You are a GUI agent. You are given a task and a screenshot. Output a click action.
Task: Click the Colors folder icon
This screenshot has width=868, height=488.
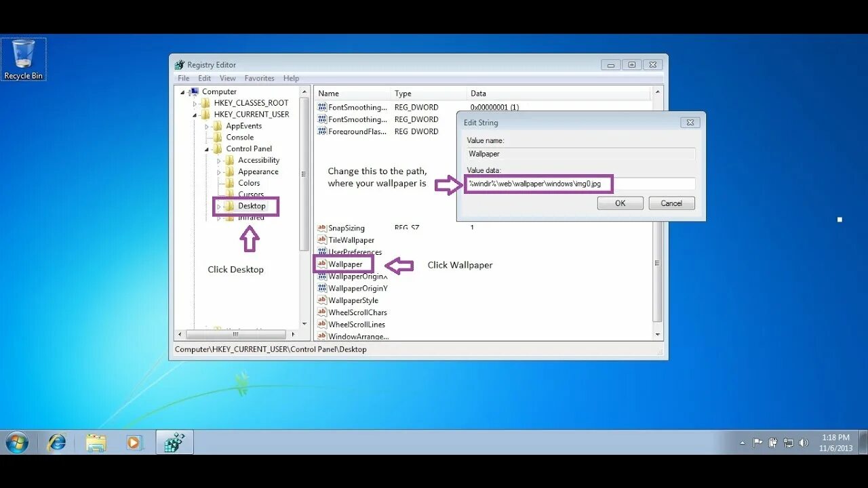pyautogui.click(x=229, y=183)
